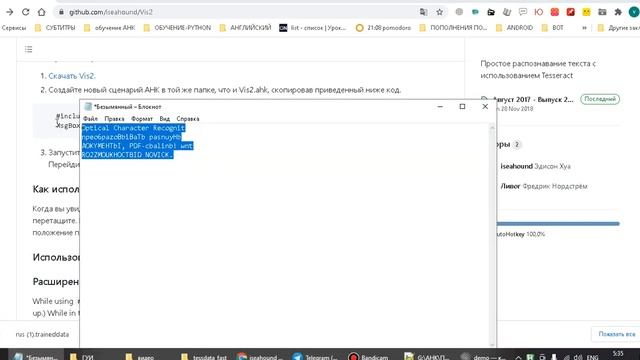The image size is (640, 360).
Task: Open the rus (1).traineddata downloaded file
Action: tap(42, 334)
